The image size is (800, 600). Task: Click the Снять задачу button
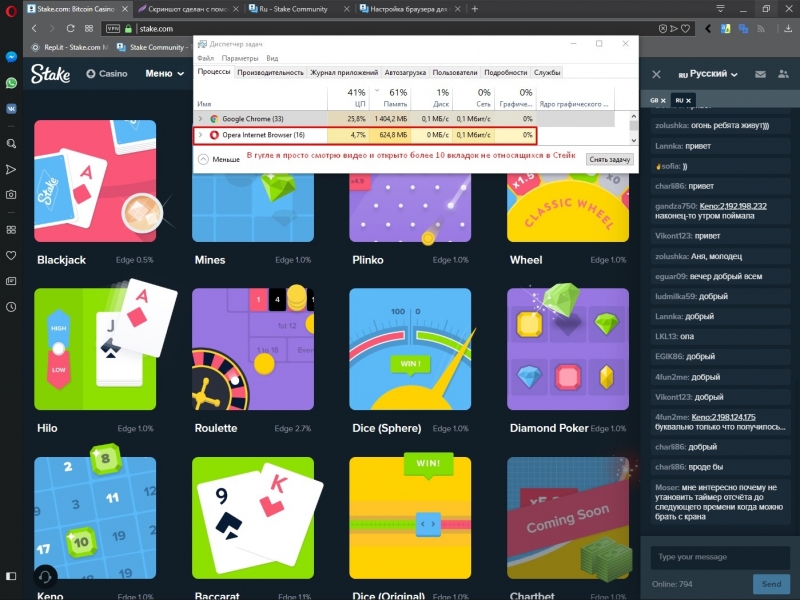point(610,159)
